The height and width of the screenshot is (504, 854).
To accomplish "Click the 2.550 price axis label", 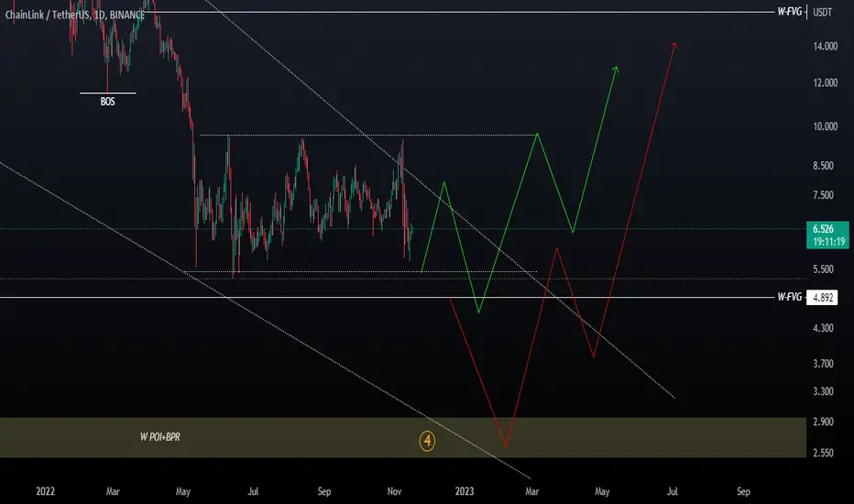I will (x=823, y=453).
